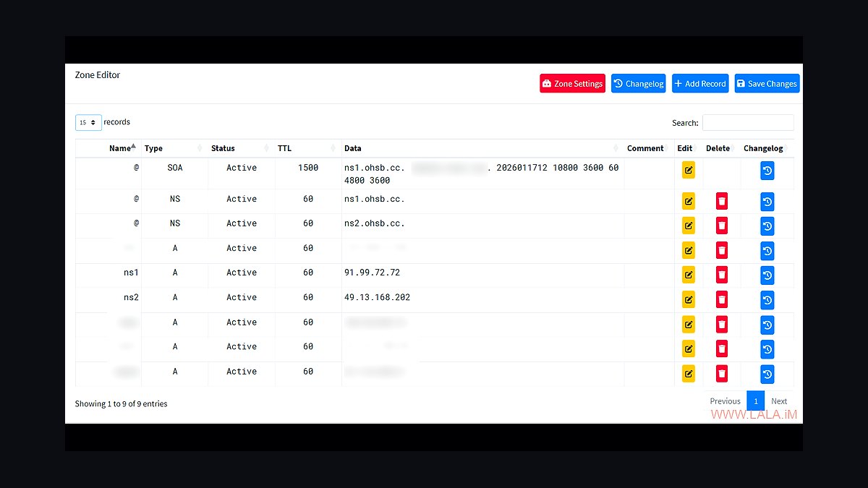Select the IP address 49.13.168.202

tap(378, 297)
